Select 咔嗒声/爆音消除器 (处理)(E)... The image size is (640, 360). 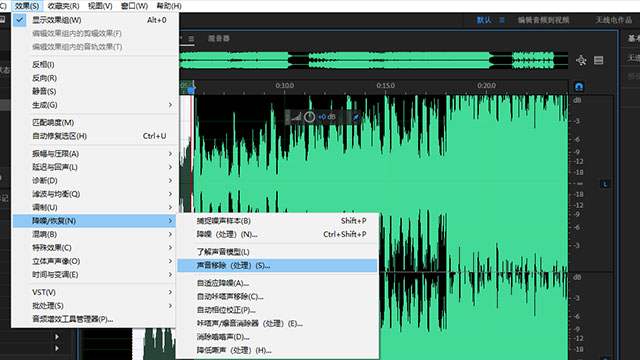[x=278, y=323]
